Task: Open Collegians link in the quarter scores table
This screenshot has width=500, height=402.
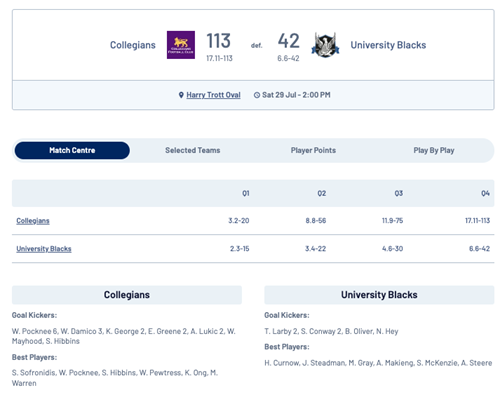Action: click(33, 221)
